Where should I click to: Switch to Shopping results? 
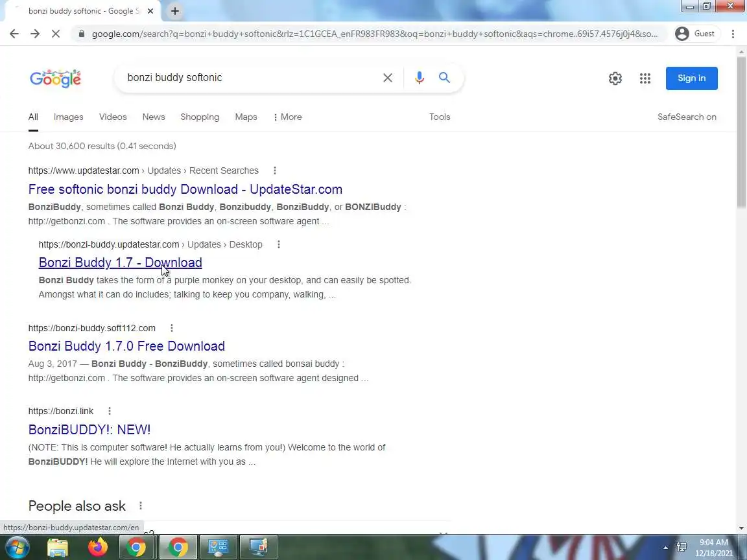coord(200,117)
